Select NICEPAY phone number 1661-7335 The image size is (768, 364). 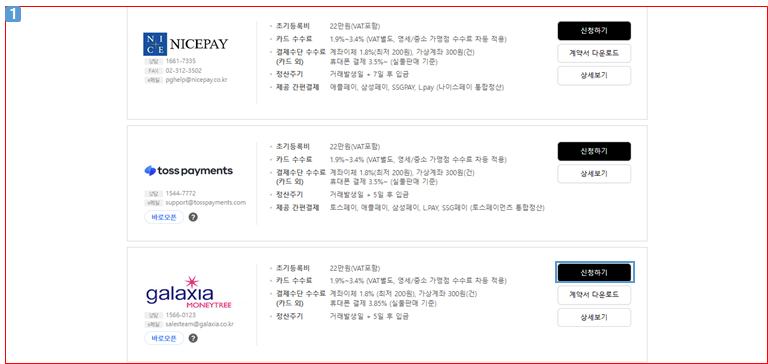coord(180,61)
